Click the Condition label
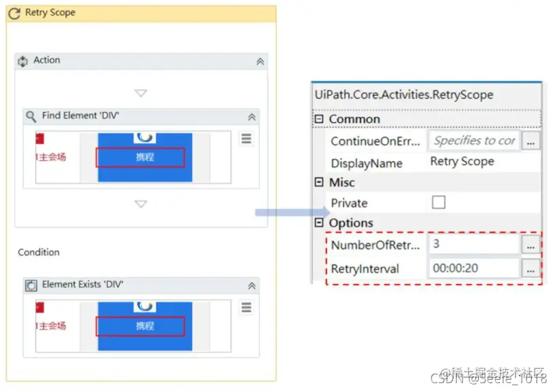 pyautogui.click(x=39, y=252)
